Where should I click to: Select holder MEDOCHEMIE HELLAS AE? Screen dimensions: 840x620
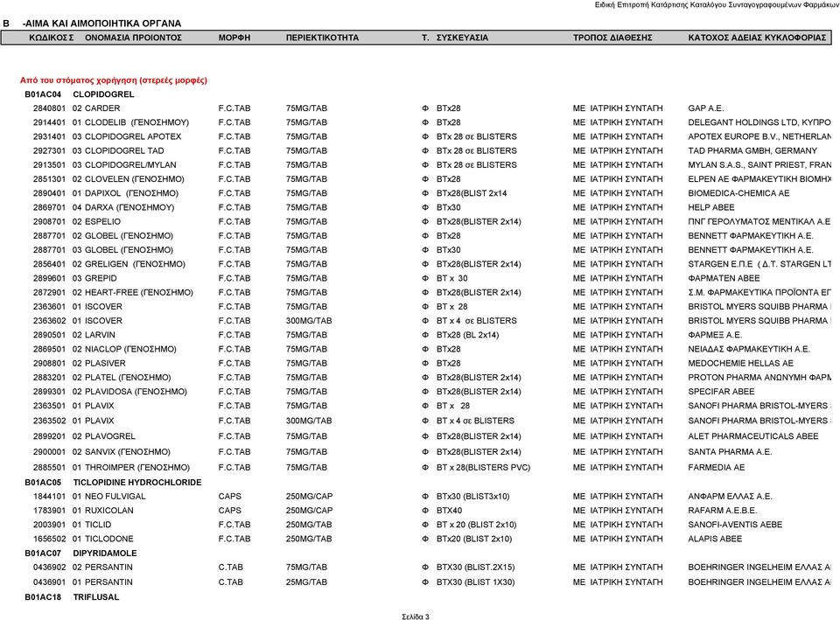click(x=740, y=363)
